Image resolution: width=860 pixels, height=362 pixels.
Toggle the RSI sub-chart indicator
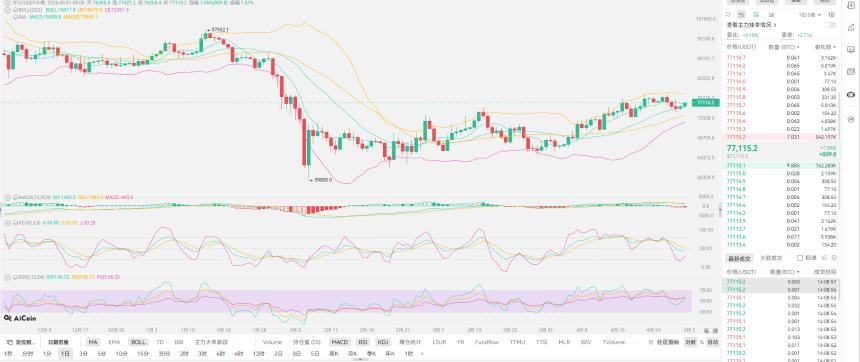pos(363,342)
